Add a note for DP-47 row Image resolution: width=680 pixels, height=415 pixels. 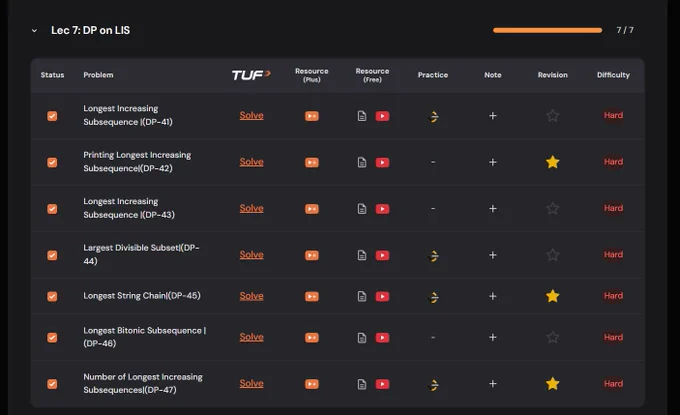point(493,384)
